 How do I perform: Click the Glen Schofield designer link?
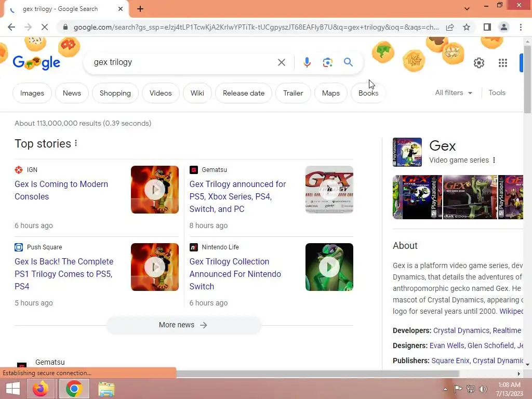pyautogui.click(x=490, y=345)
